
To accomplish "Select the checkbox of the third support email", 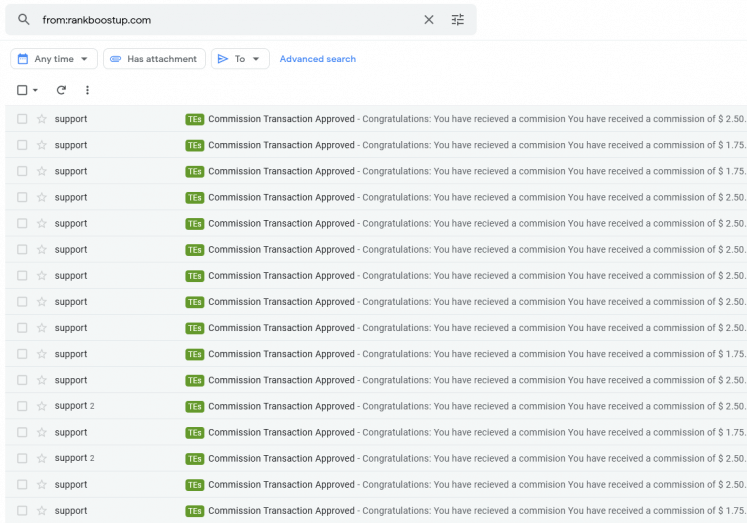I will tap(22, 171).
